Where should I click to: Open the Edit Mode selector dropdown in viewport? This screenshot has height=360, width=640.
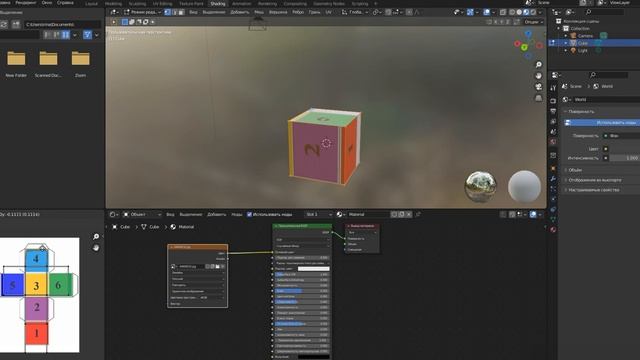point(142,12)
